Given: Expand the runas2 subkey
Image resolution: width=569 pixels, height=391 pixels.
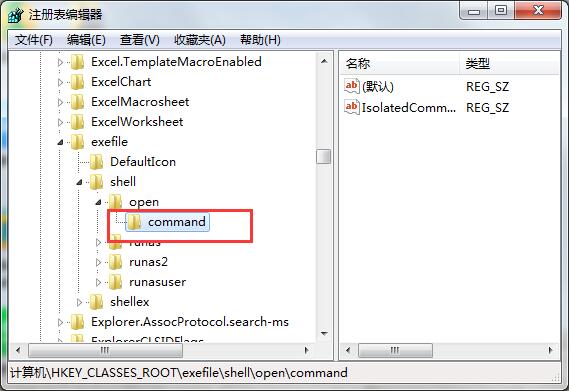Looking at the screenshot, I should pyautogui.click(x=98, y=262).
